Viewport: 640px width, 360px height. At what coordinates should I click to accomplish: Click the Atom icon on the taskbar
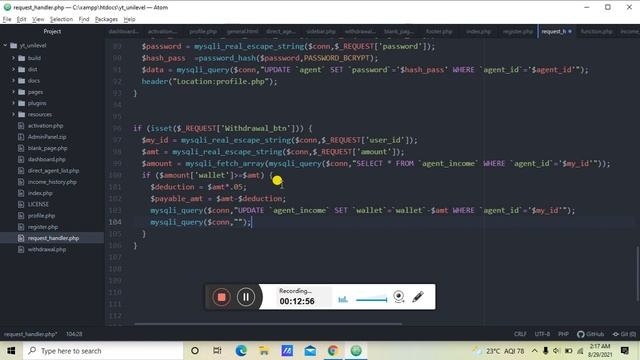(356, 351)
